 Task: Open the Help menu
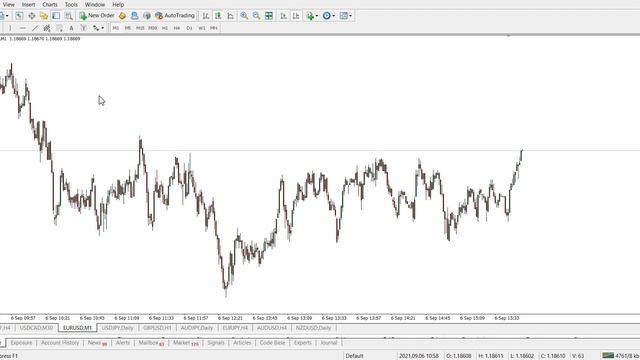(x=118, y=4)
